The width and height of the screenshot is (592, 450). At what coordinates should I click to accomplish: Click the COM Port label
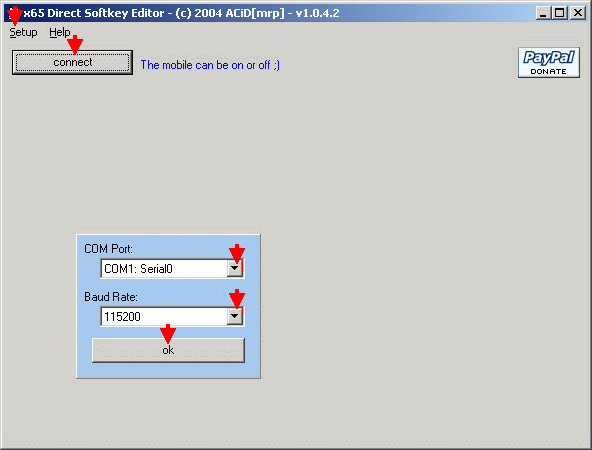tap(108, 249)
